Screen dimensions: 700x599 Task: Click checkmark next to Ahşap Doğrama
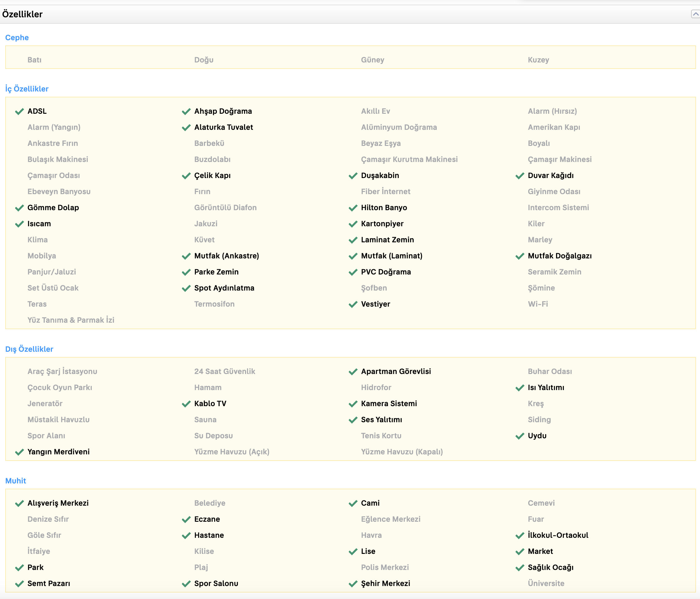186,112
